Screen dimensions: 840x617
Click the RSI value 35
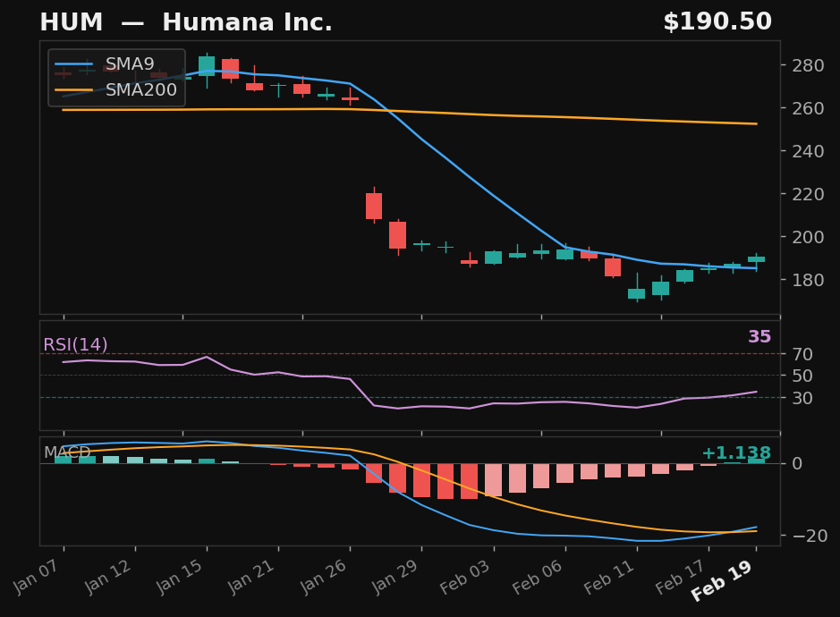(x=759, y=336)
